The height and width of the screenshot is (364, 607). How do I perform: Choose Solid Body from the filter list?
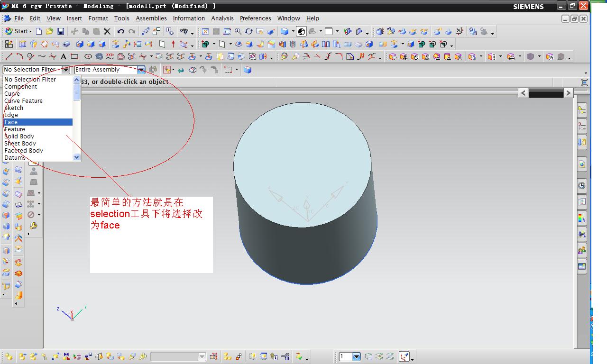pyautogui.click(x=19, y=136)
